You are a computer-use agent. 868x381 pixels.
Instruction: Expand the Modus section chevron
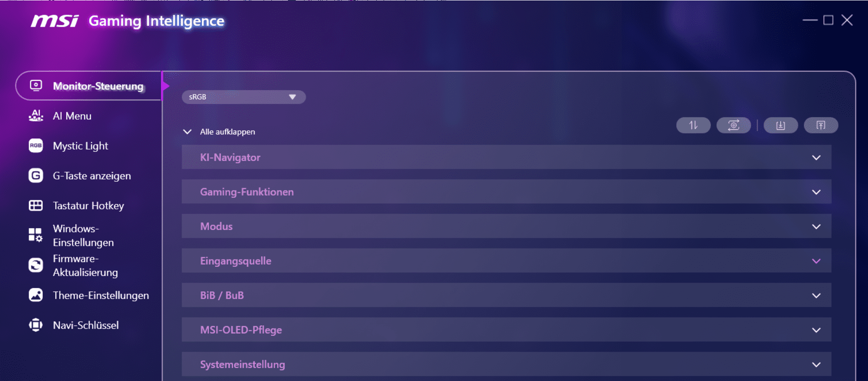click(816, 226)
